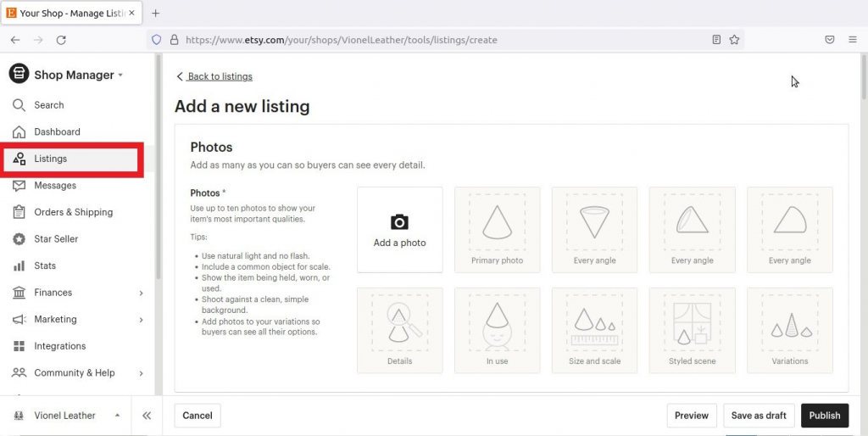This screenshot has height=436, width=868.
Task: Click the Back to listings link
Action: click(x=214, y=76)
